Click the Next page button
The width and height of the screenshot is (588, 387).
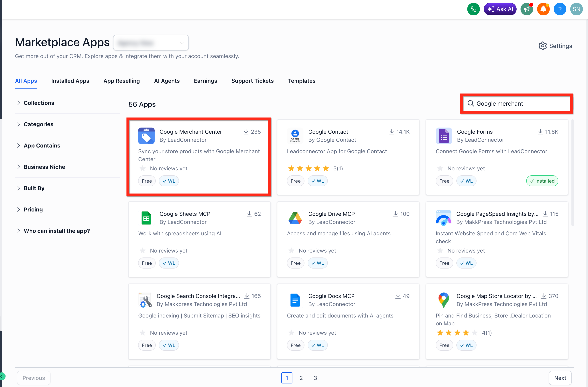(x=560, y=378)
